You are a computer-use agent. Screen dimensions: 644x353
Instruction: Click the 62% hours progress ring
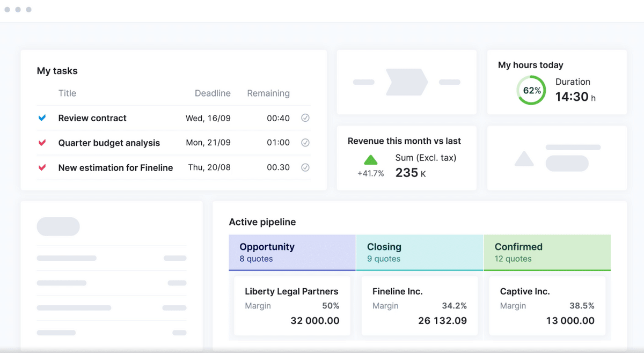tap(531, 90)
